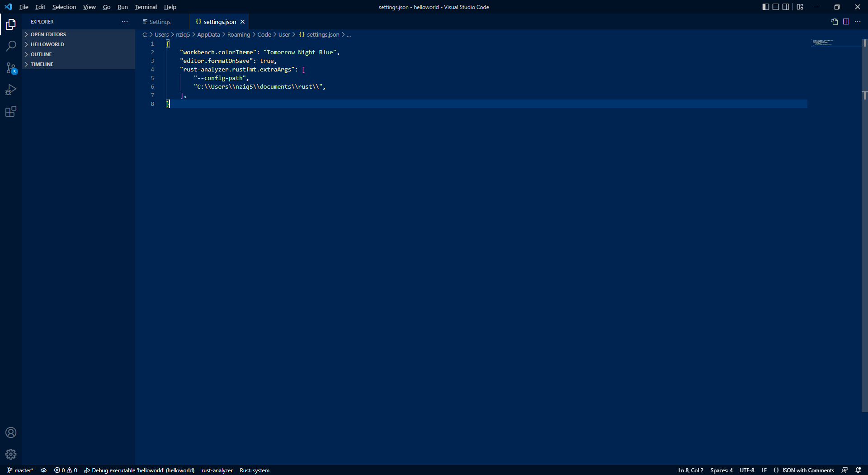Click the Open Settings (UI) icon
Image resolution: width=868 pixels, height=475 pixels.
click(835, 22)
